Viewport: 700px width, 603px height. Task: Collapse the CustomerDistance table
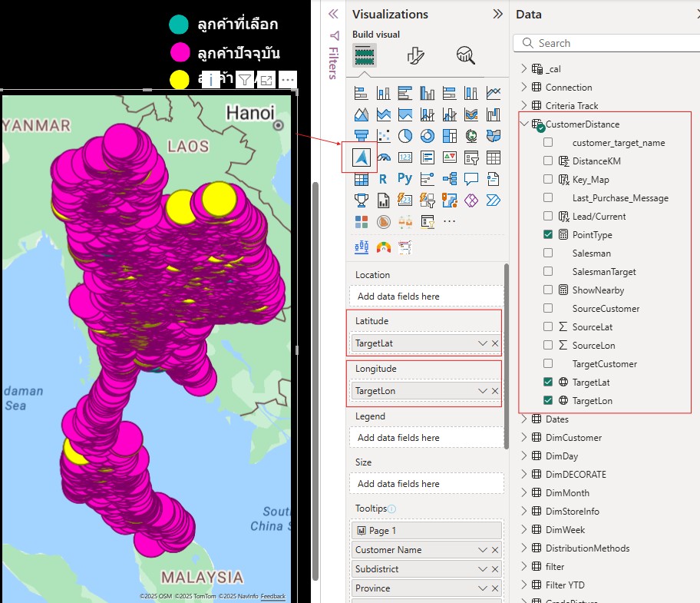click(525, 124)
